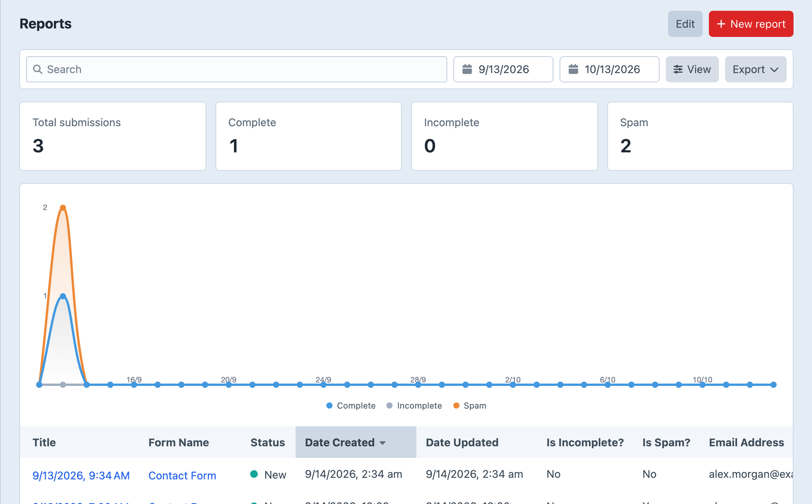Sort by the Date Created column
This screenshot has height=504, width=812.
(x=356, y=442)
